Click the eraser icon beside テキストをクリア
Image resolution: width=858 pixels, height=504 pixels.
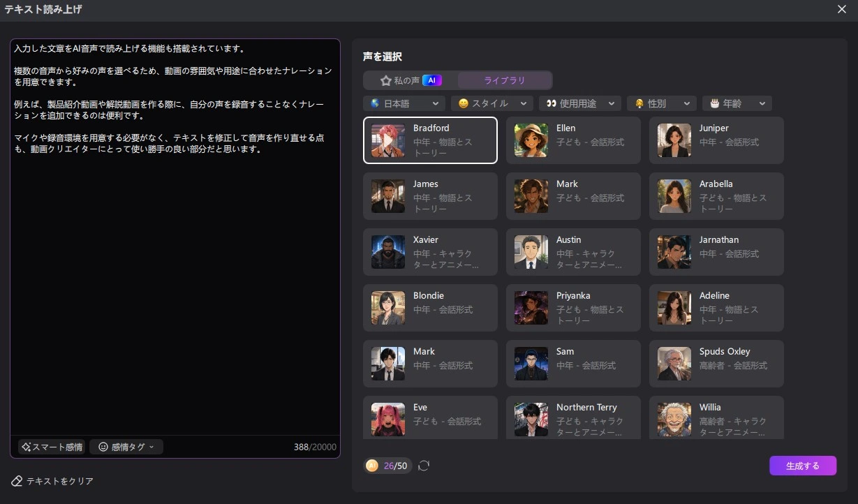point(17,481)
